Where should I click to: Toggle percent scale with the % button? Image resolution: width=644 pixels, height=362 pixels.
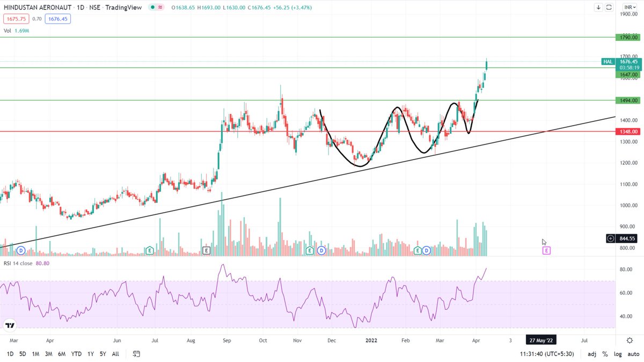pos(605,354)
